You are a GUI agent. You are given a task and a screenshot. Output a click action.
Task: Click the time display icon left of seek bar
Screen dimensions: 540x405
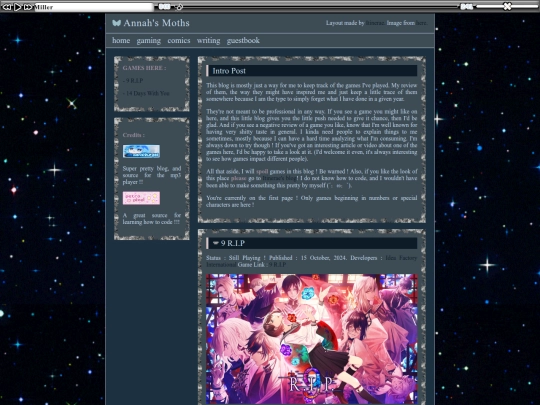pos(164,7)
